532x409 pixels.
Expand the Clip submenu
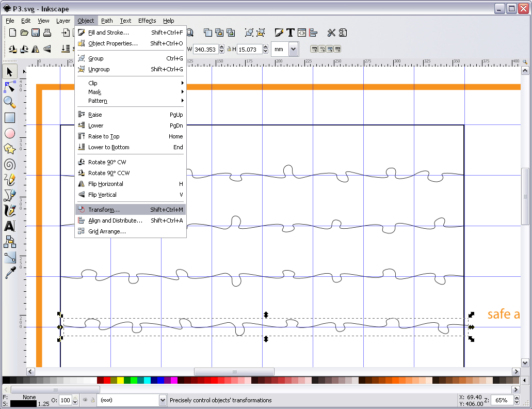pyautogui.click(x=131, y=83)
